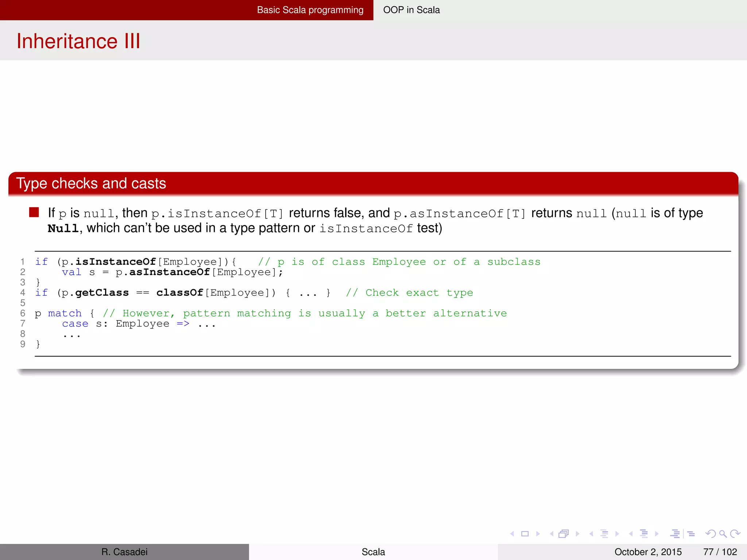Jump to next frame arrow
Screen dimensions: 747x560
click(577, 534)
